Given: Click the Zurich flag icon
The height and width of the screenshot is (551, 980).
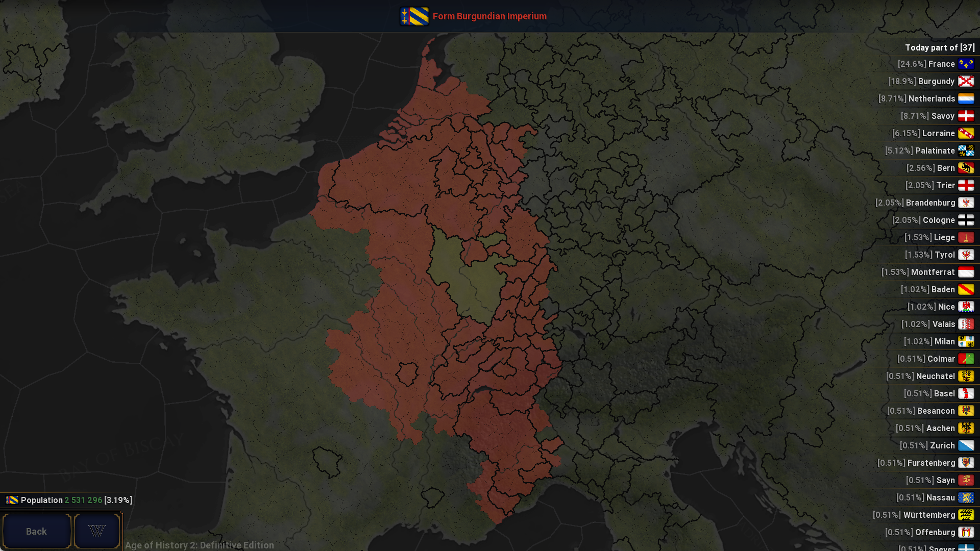Looking at the screenshot, I should click(966, 445).
